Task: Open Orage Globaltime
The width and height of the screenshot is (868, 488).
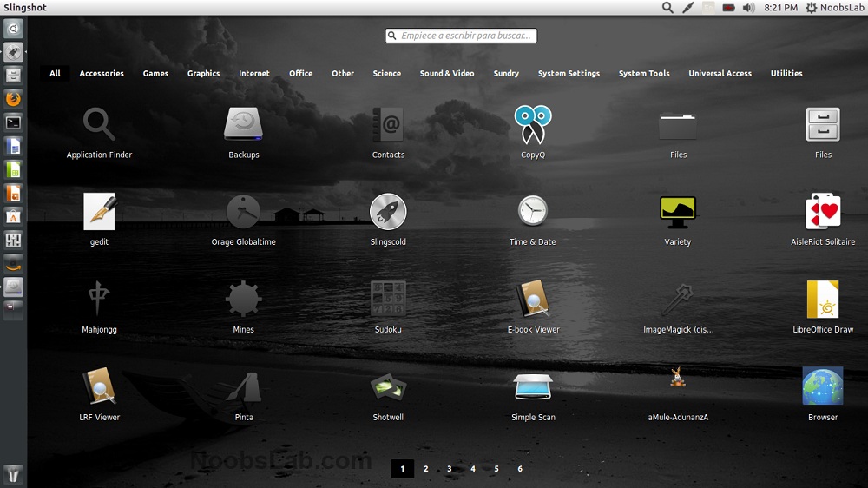Action: 244,211
